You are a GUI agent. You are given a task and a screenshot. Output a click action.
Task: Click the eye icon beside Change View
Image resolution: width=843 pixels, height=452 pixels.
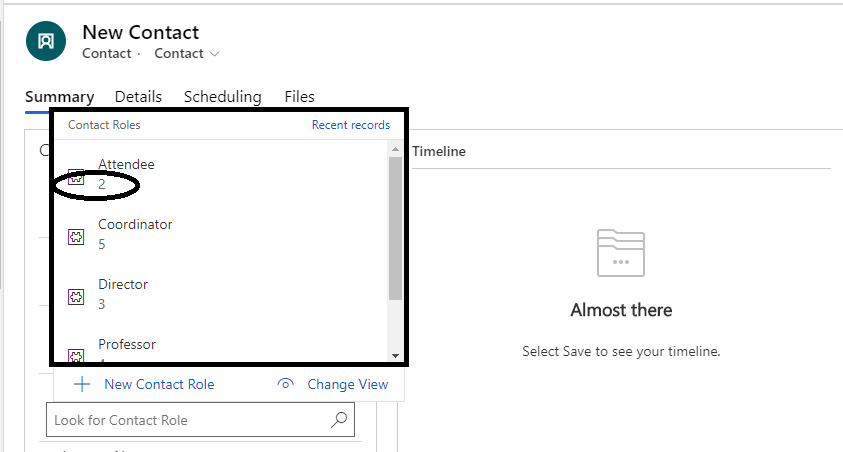click(x=286, y=384)
